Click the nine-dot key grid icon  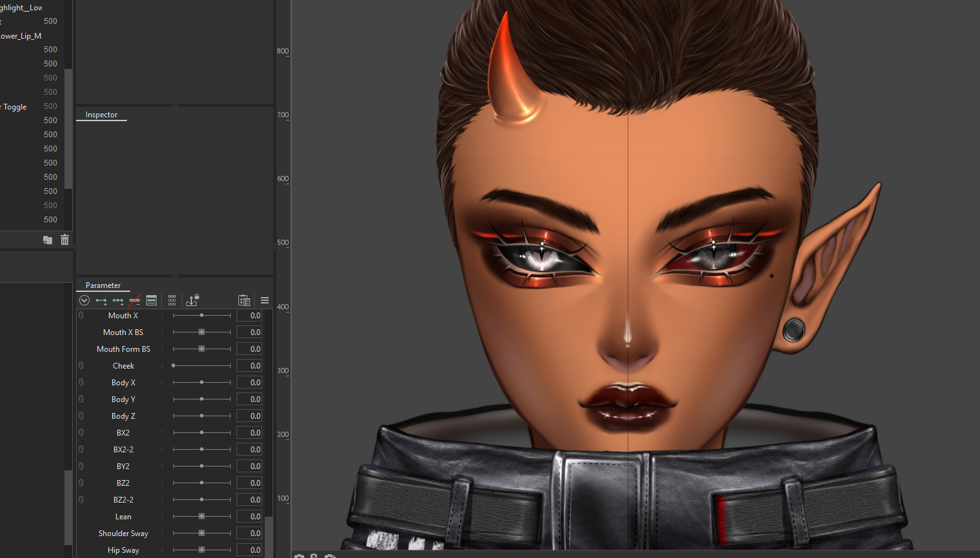coord(172,300)
